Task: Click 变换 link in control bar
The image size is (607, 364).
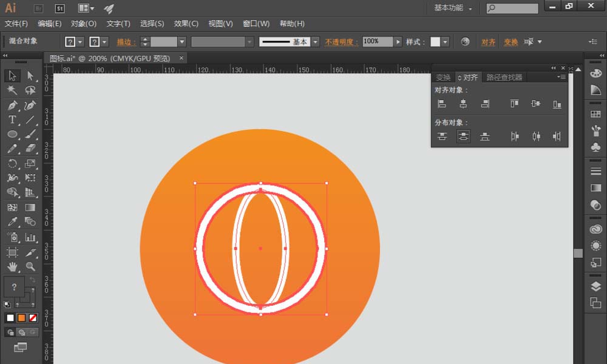Action: [x=510, y=42]
